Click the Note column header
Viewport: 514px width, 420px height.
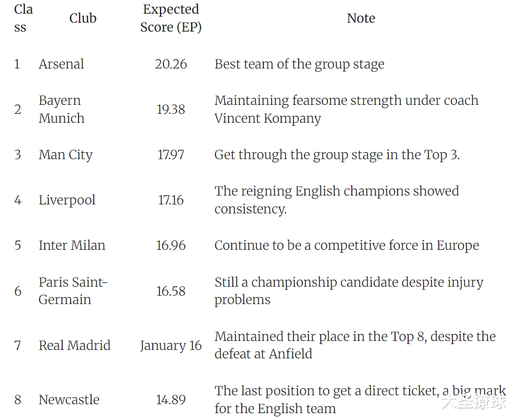pyautogui.click(x=361, y=18)
